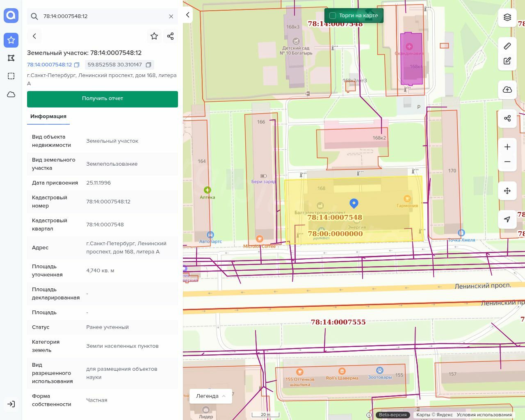Copy coordinates 59.852558 30.310147

148,65
